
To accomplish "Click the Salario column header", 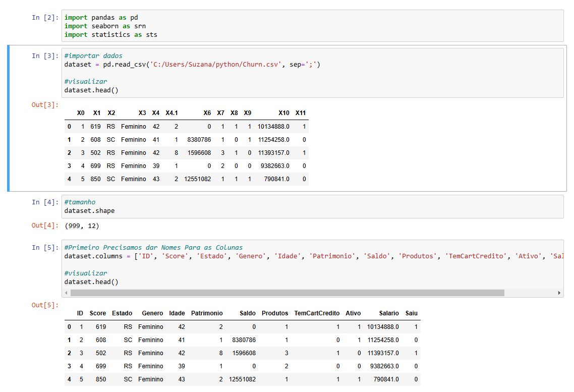I will (388, 313).
